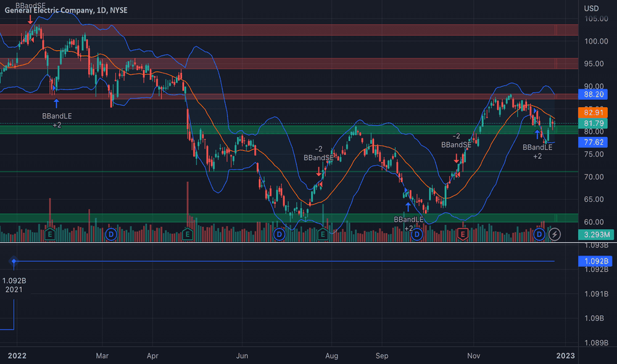
Task: Click the chart title General Electric Company, 1D, NYSE
Action: pyautogui.click(x=66, y=10)
